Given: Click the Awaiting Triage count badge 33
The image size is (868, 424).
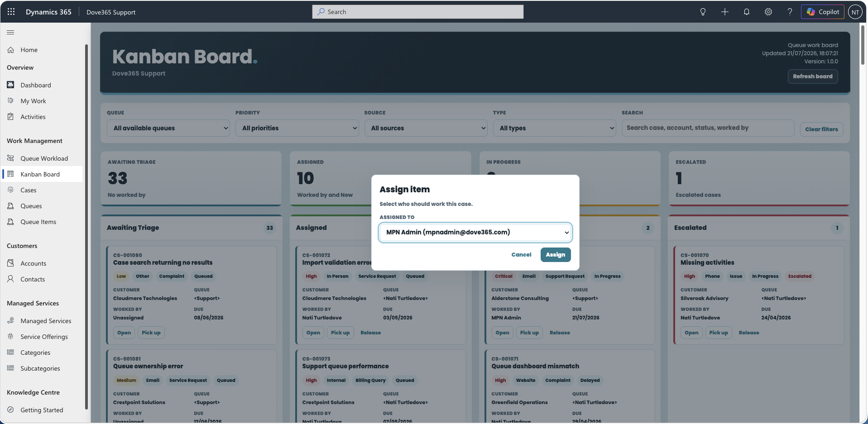Looking at the screenshot, I should [x=269, y=228].
